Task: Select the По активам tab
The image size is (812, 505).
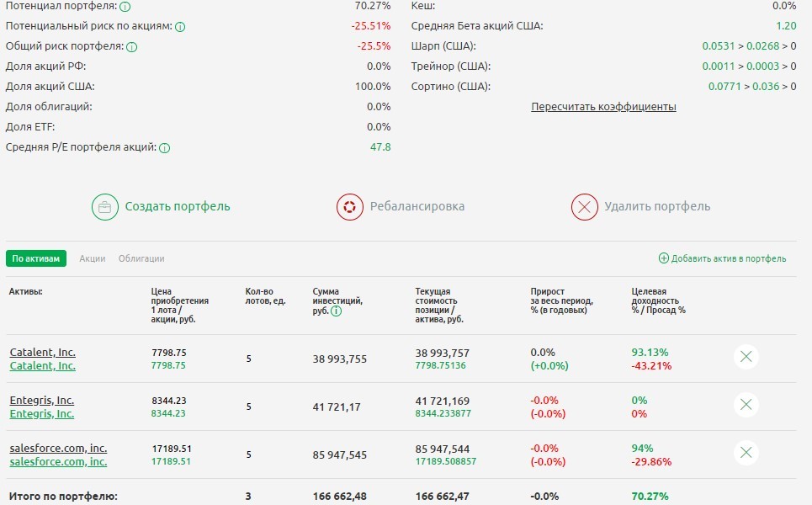Action: (x=36, y=258)
